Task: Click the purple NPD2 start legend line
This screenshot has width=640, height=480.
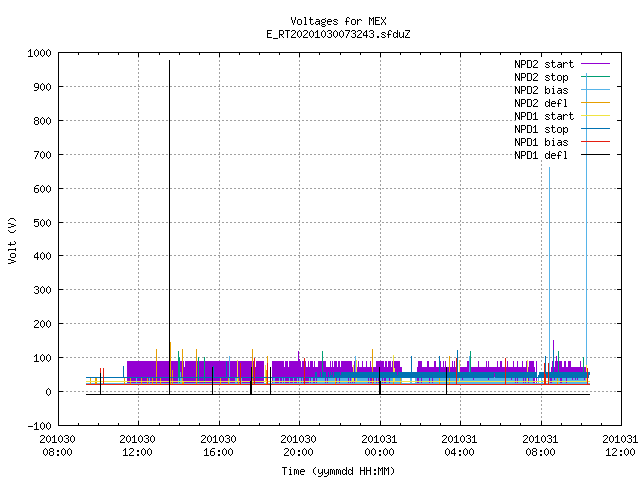Action: tap(596, 64)
